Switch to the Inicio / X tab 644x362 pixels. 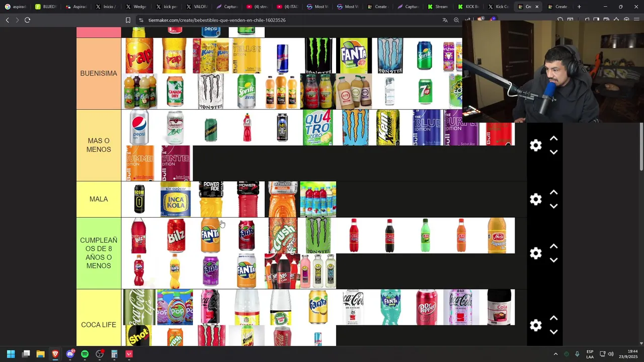pos(105,7)
